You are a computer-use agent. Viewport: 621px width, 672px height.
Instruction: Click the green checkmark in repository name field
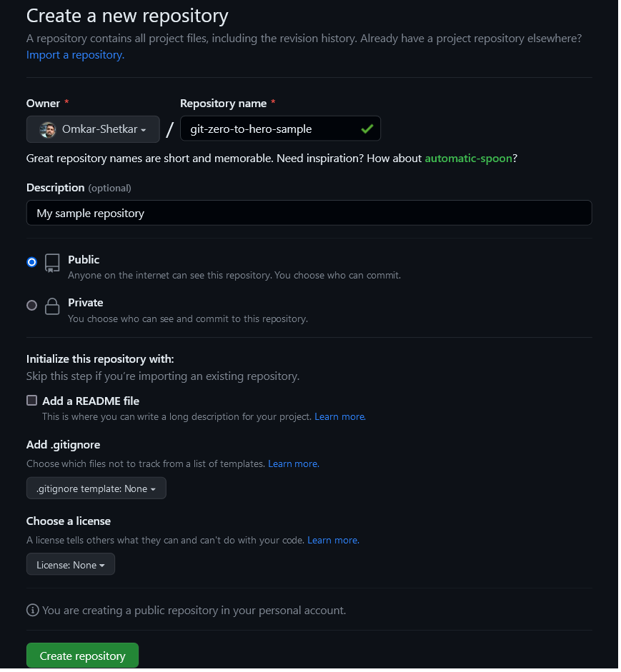coord(367,129)
